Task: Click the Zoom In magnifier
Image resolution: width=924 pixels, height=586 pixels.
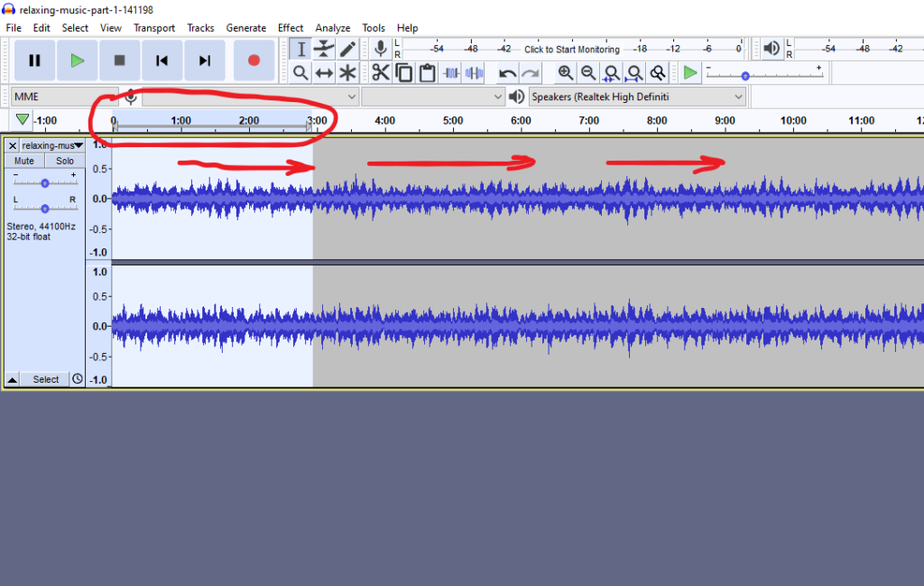Action: [x=565, y=73]
